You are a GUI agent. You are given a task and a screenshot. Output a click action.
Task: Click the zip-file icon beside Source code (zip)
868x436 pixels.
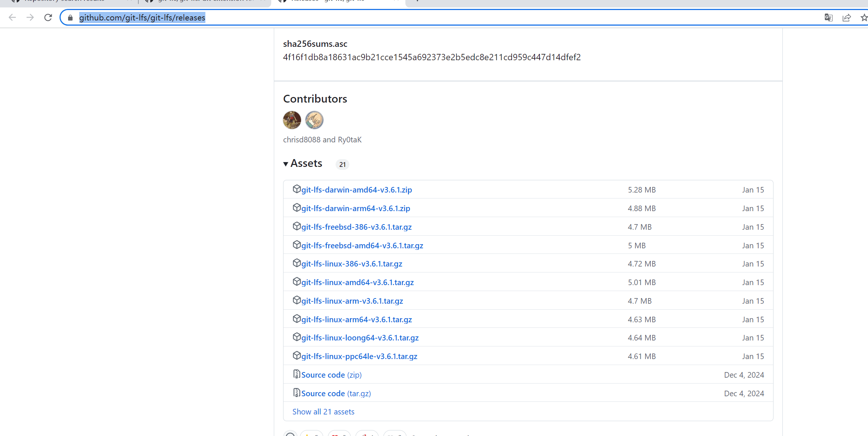tap(297, 374)
